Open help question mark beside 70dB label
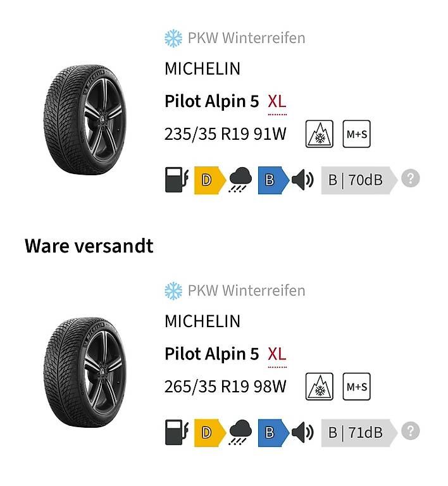Screen dimensions: 448x486 pyautogui.click(x=410, y=179)
